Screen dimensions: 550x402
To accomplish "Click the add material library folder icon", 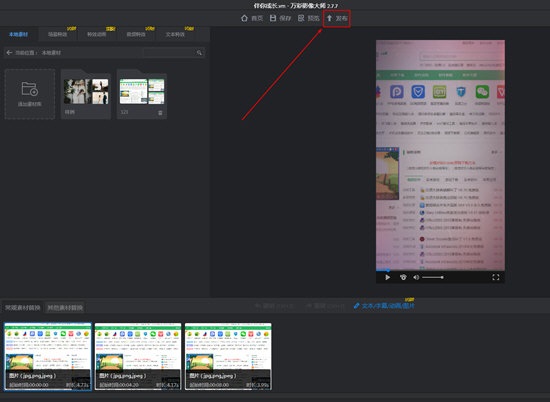I will [x=30, y=89].
